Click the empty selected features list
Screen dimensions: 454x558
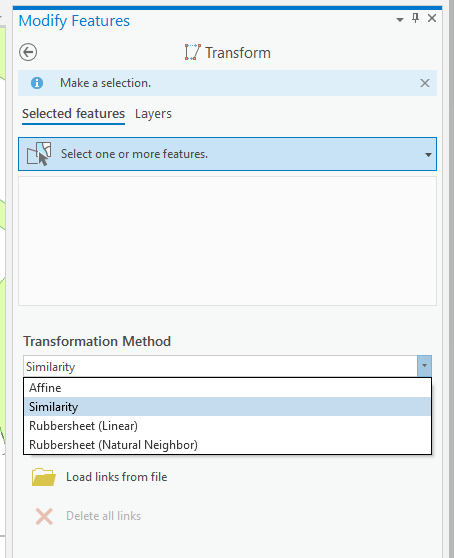pyautogui.click(x=227, y=241)
